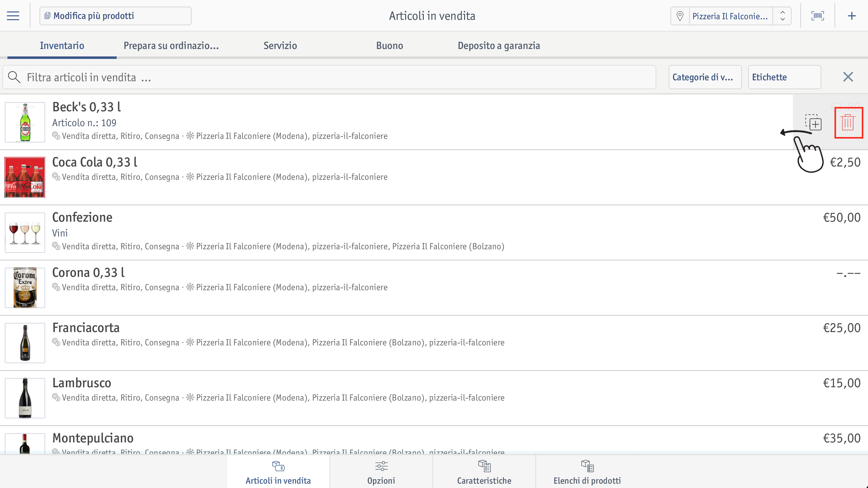This screenshot has width=868, height=488.
Task: Click the Corona Extra thumbnail
Action: [x=25, y=288]
